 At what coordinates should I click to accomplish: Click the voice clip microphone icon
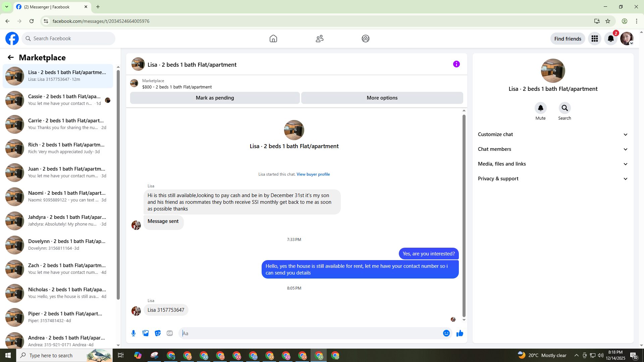coord(133,333)
